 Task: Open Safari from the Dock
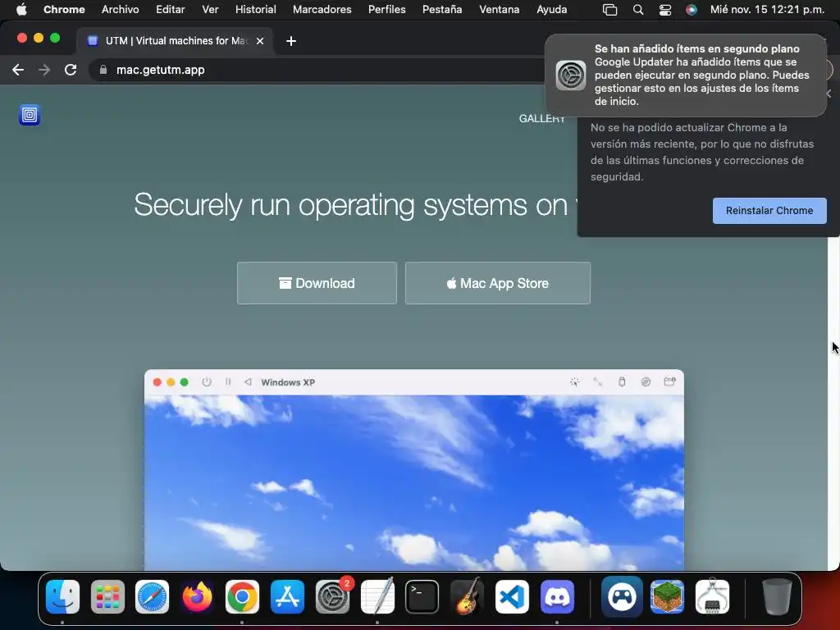pos(152,596)
